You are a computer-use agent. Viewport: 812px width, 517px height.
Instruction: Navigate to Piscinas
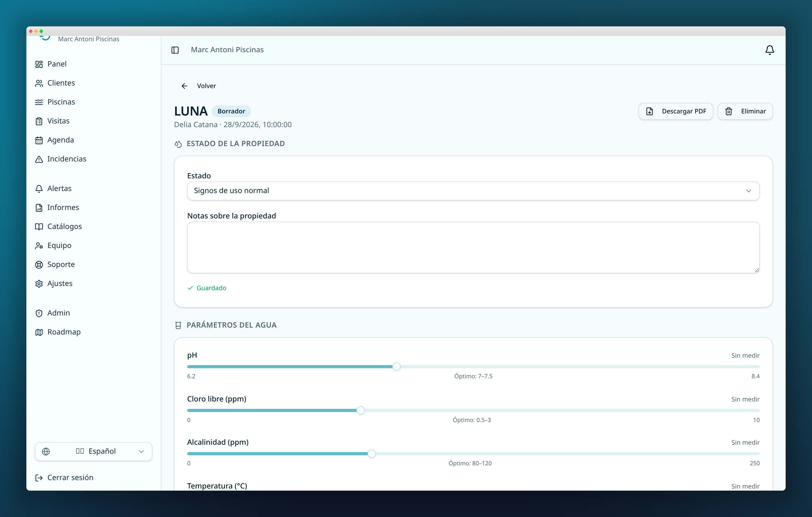61,102
